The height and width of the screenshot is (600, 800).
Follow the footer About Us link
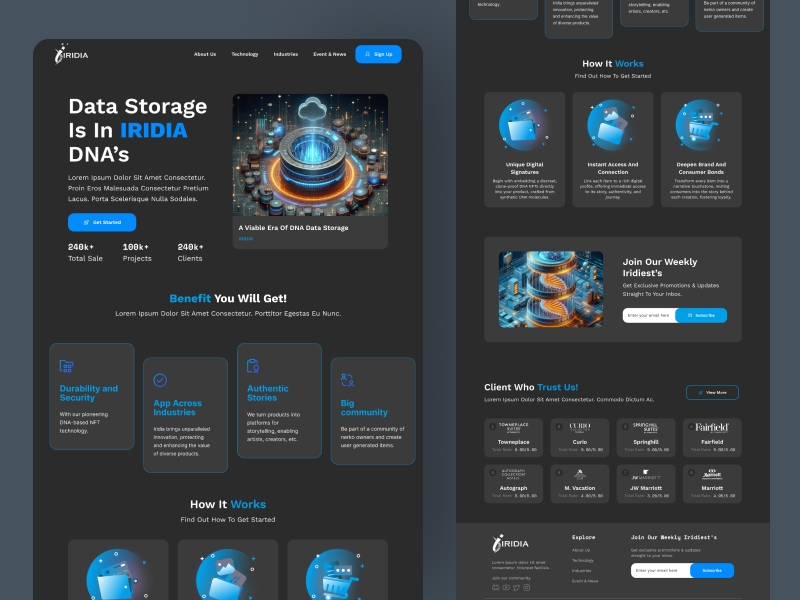click(x=581, y=550)
